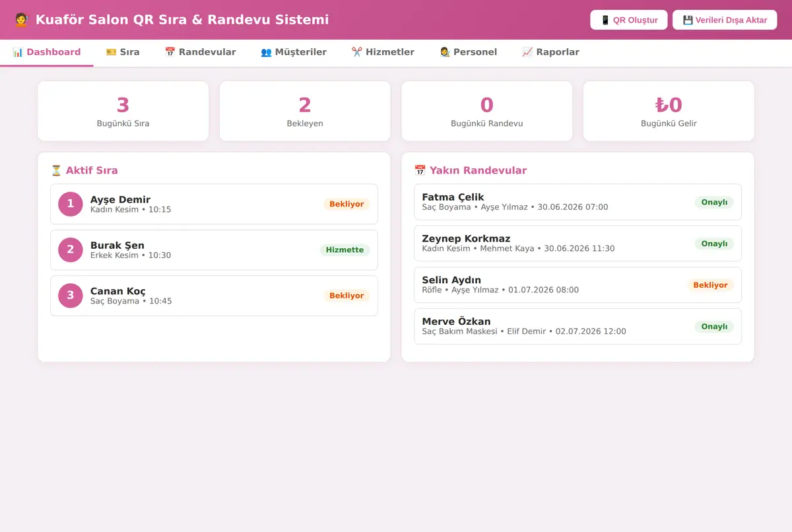Click queue number 3 circle for Canan Koç

click(x=71, y=296)
